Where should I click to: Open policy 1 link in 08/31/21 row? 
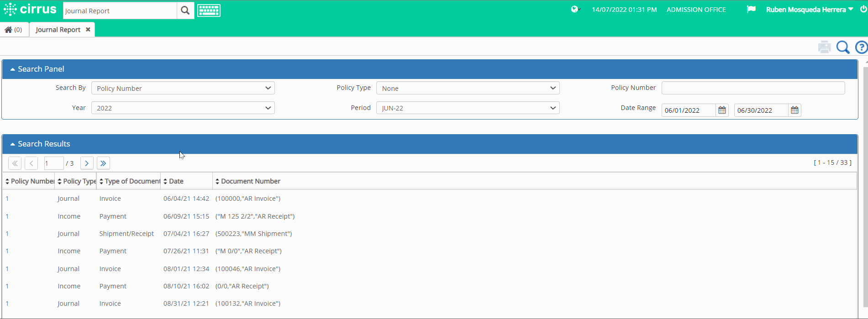pos(7,303)
